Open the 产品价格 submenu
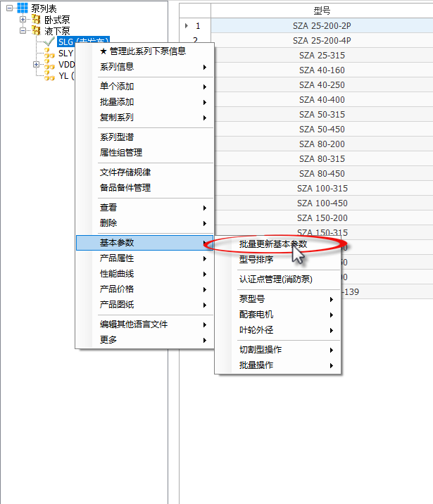This screenshot has height=504, width=433. (144, 289)
